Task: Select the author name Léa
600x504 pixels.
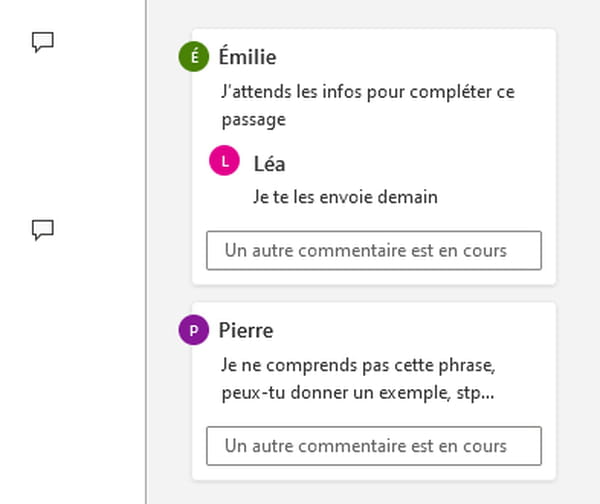Action: 270,163
